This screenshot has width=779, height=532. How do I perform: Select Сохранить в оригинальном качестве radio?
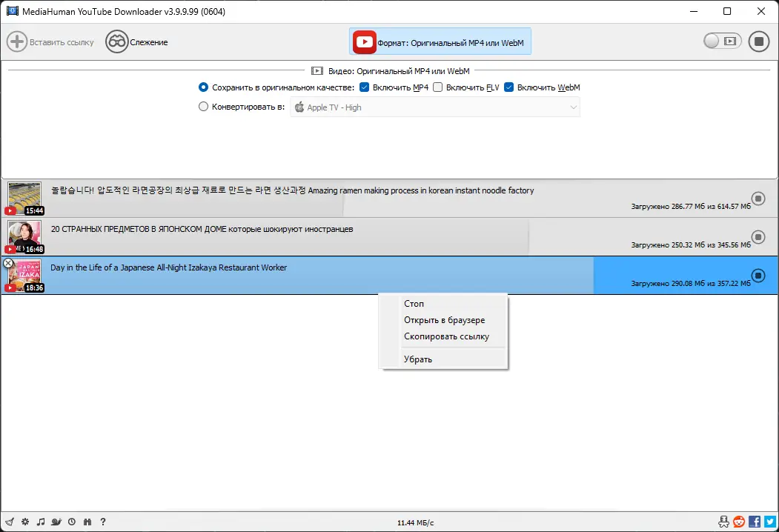point(203,87)
